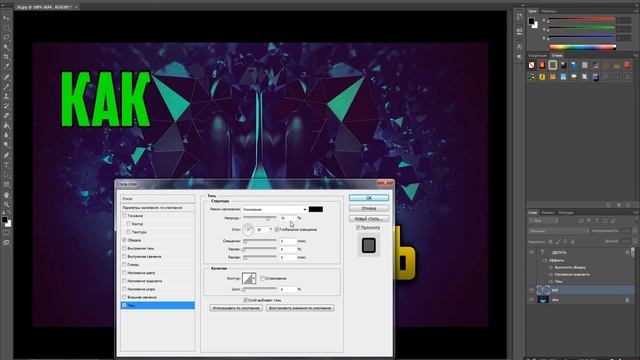The height and width of the screenshot is (360, 640).
Task: Click the shadow angle dial
Action: click(248, 229)
